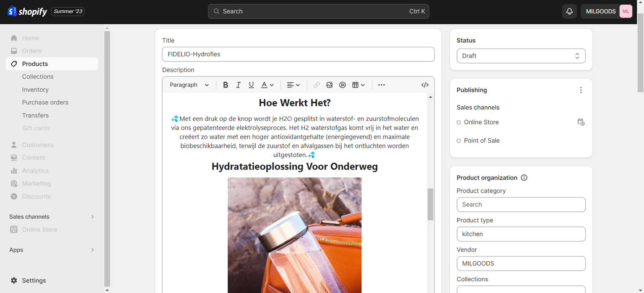644x293 pixels.
Task: Open the Status dropdown
Action: coord(521,56)
